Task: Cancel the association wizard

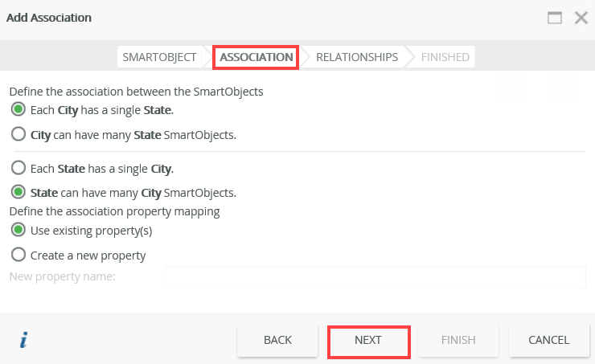Action: click(x=548, y=340)
